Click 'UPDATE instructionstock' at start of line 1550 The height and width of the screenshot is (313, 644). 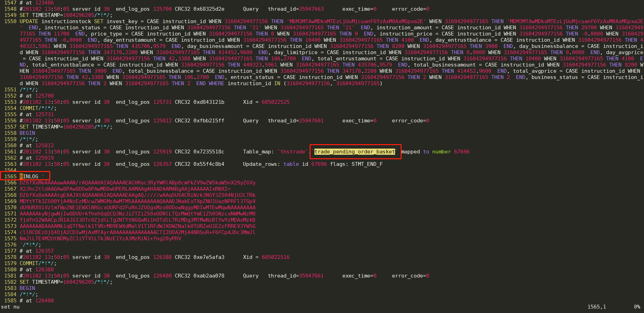tap(55, 21)
